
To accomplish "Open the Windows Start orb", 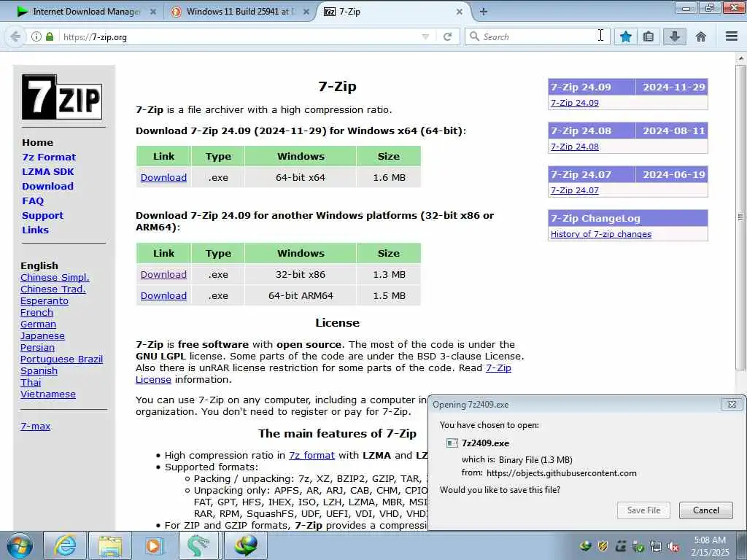I will [20, 545].
